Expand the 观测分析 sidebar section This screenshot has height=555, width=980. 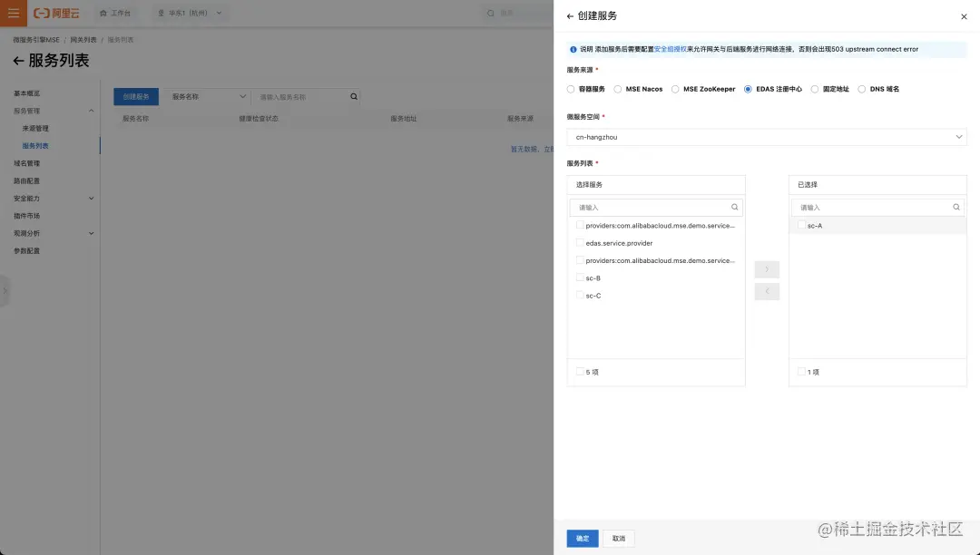[92, 233]
